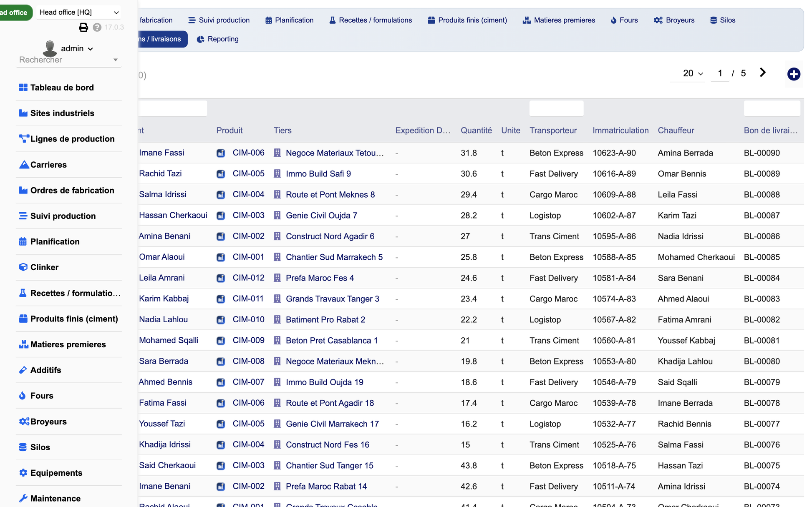812x507 pixels.
Task: Click registration 10574-A-83
Action: pyautogui.click(x=614, y=299)
